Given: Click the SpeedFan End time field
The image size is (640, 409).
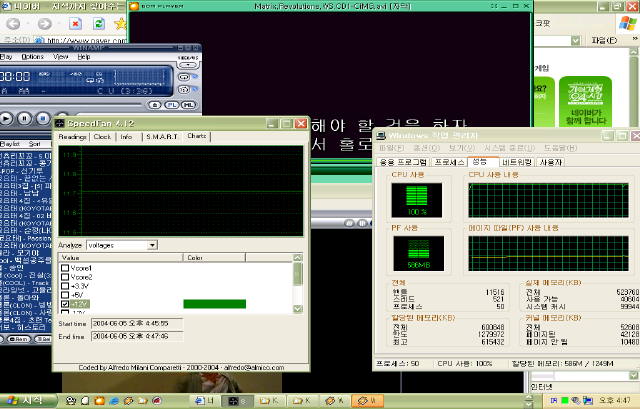Looking at the screenshot, I should click(x=137, y=336).
